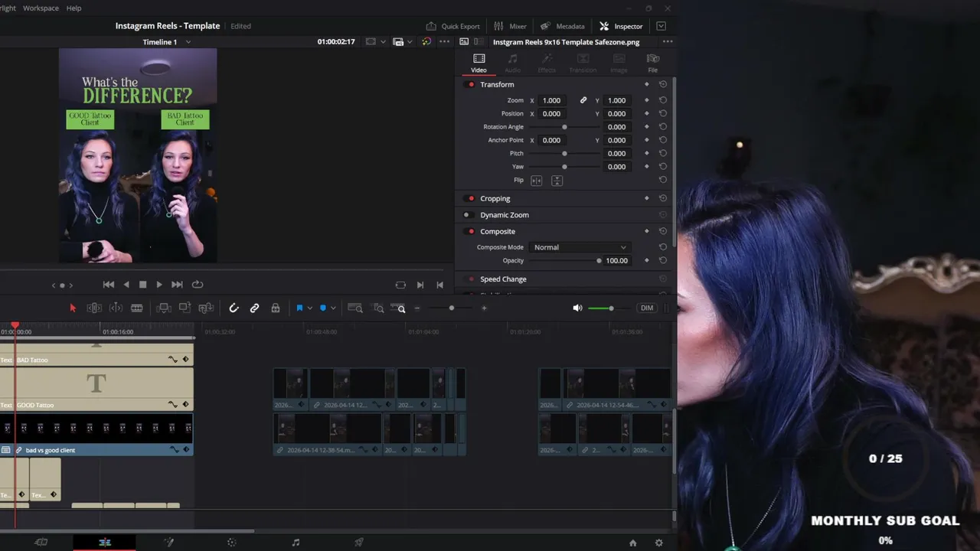The image size is (980, 551).
Task: Go to the next edit point
Action: tap(420, 285)
